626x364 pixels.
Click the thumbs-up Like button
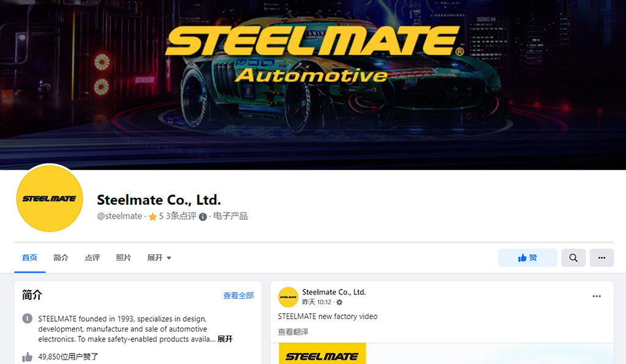(528, 258)
